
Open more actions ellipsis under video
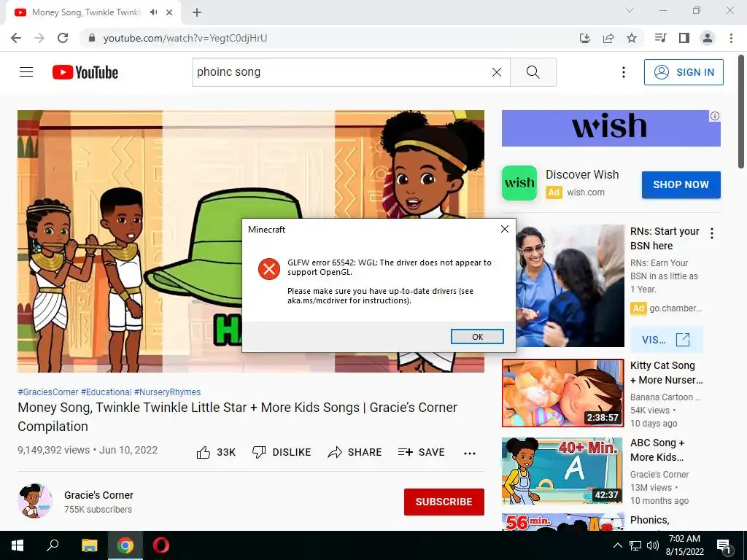[x=470, y=454]
